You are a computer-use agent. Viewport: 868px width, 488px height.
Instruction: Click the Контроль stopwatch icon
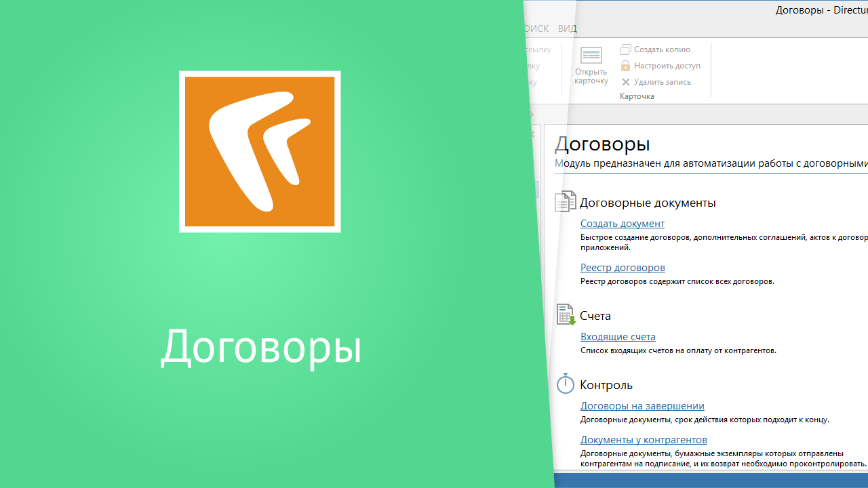click(565, 384)
